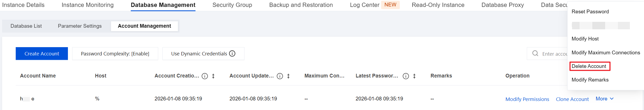Focus the account search input field
Image resolution: width=644 pixels, height=110 pixels.
[555, 54]
